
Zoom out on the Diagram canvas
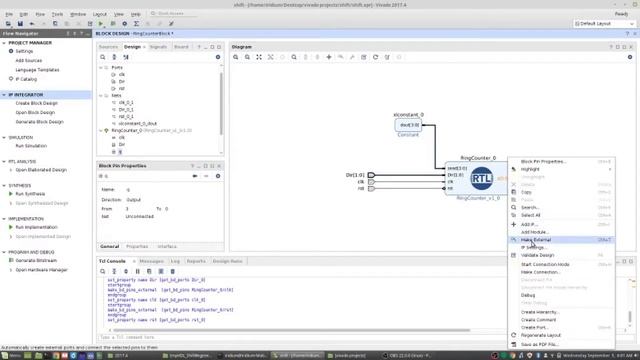(247, 57)
